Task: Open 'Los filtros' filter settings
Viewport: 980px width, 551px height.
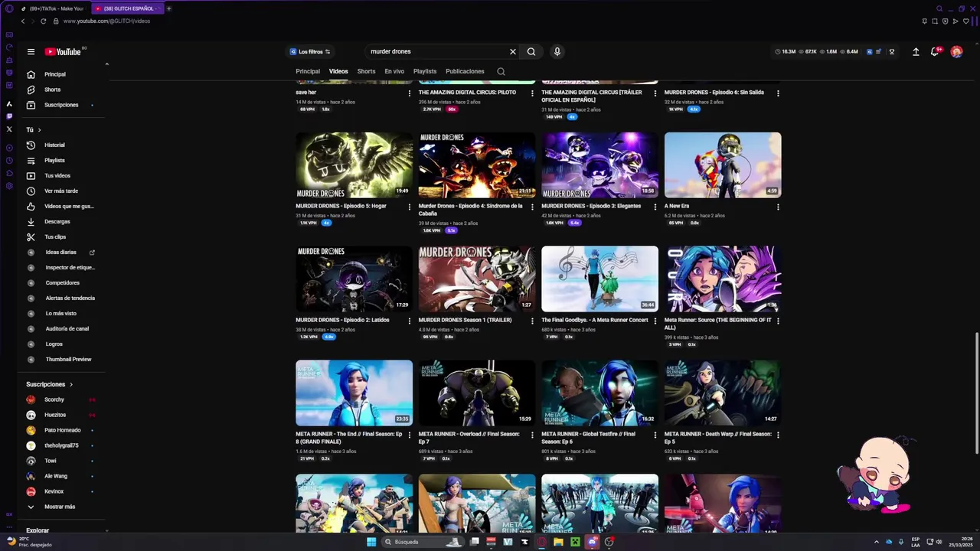Action: (x=310, y=52)
